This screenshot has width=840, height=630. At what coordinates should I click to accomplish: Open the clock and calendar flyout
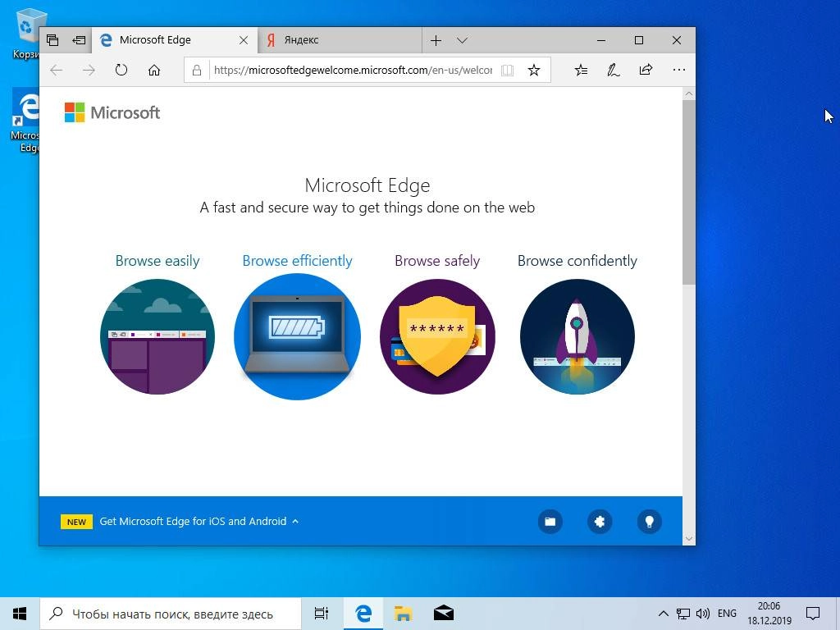click(769, 614)
